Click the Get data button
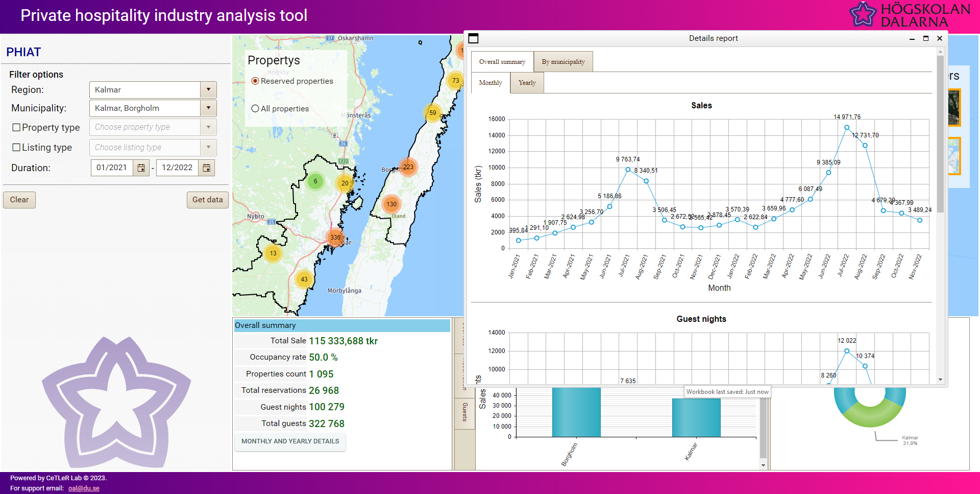Viewport: 980px width, 494px height. 207,200
